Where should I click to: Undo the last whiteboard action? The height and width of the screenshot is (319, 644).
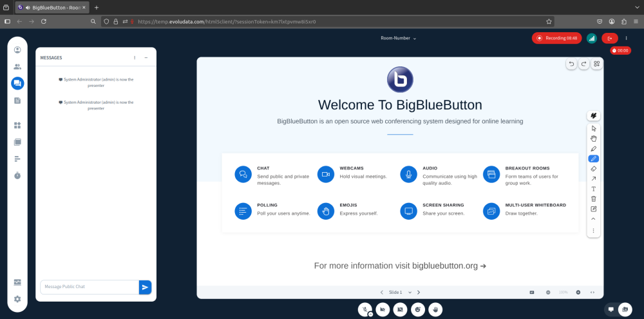[571, 64]
